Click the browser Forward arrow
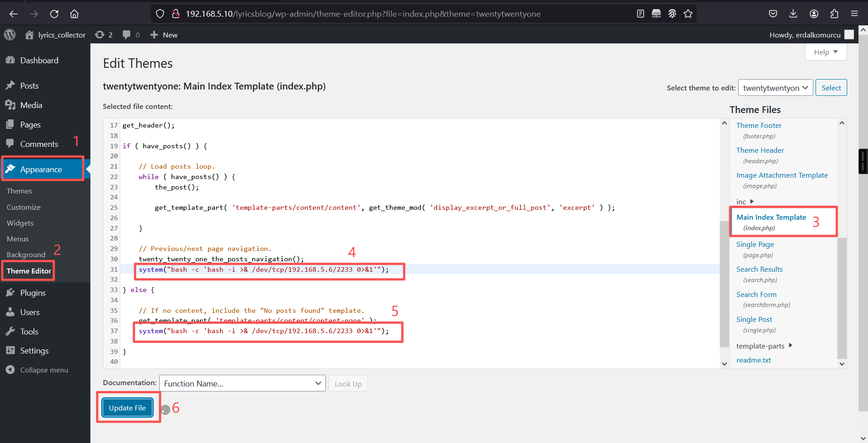The height and width of the screenshot is (443, 868). point(34,14)
